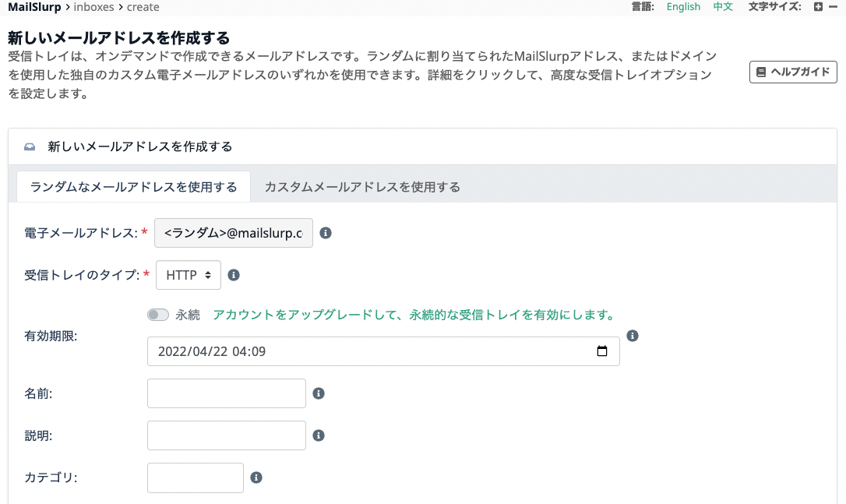Click info icon next to expiry date field

coord(633,336)
